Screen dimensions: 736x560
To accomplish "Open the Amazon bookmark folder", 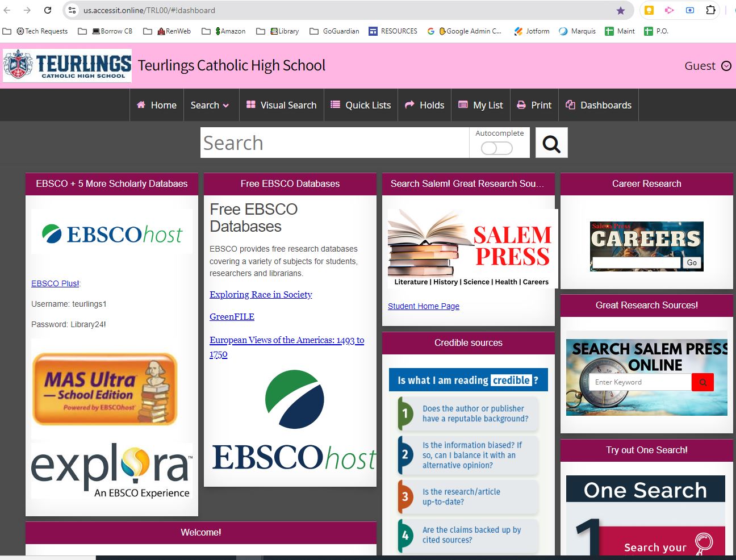I will [x=224, y=31].
